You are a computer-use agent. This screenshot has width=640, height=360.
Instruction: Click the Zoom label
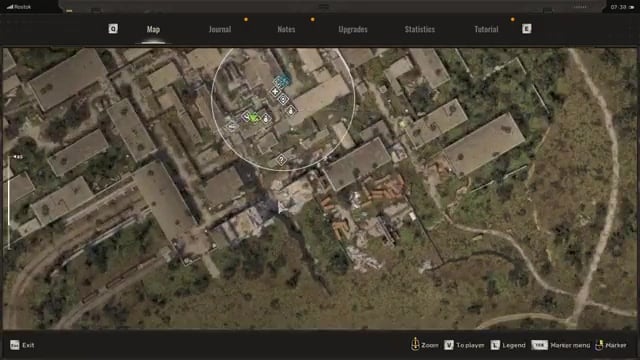coord(429,345)
